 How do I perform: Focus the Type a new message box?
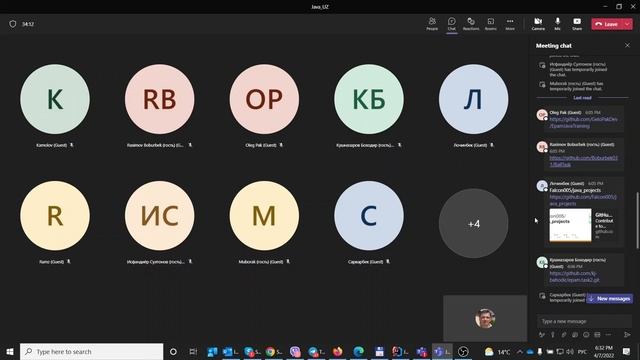584,321
